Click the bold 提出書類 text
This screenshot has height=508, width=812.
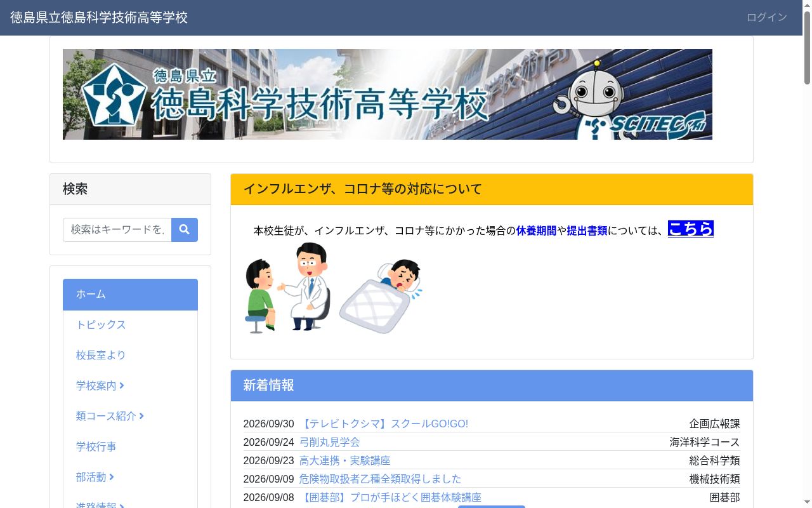coord(587,231)
